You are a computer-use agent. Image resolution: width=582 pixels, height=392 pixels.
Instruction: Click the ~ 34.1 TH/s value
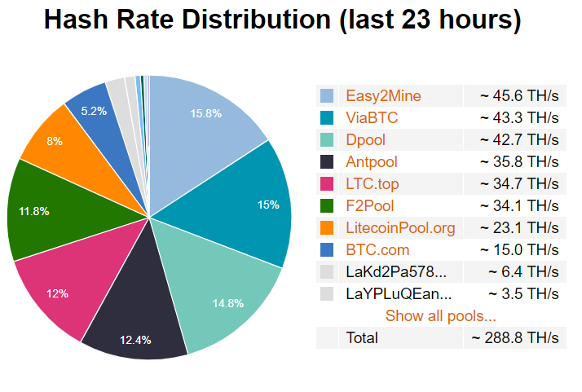click(x=519, y=205)
